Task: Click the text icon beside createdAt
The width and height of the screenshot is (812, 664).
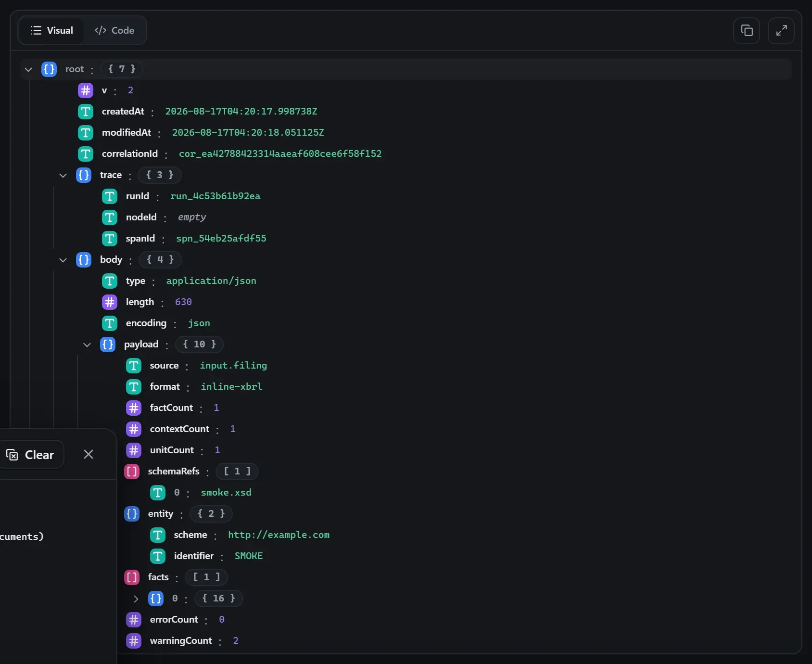Action: coord(86,112)
